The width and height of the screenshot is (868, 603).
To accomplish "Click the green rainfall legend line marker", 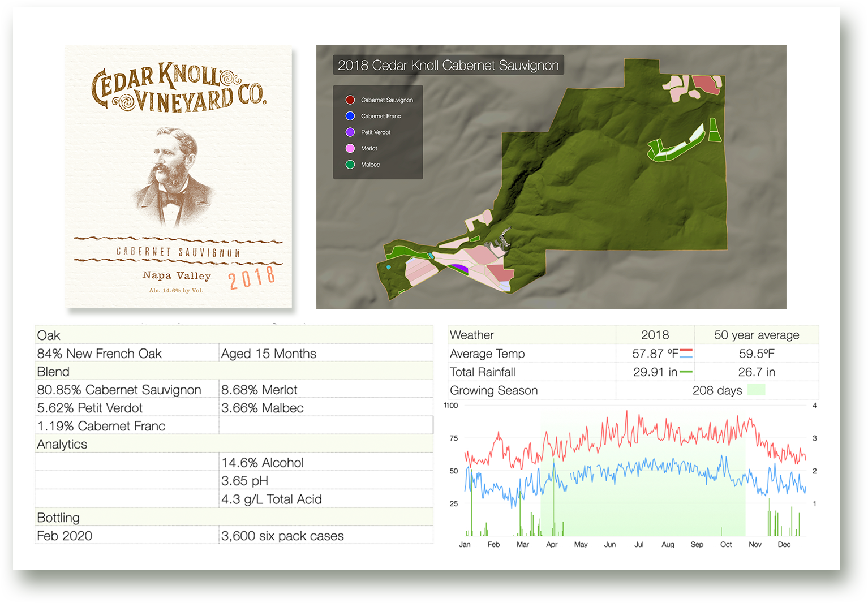I will tap(686, 372).
